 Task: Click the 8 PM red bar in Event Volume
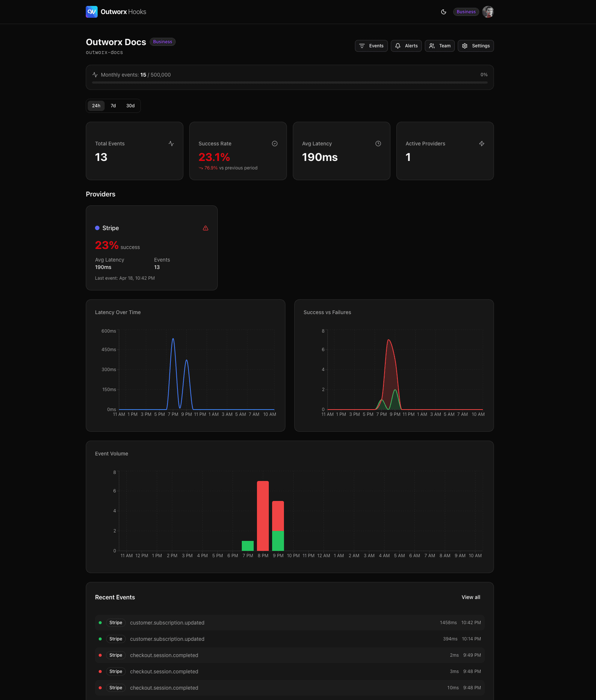pos(263,516)
